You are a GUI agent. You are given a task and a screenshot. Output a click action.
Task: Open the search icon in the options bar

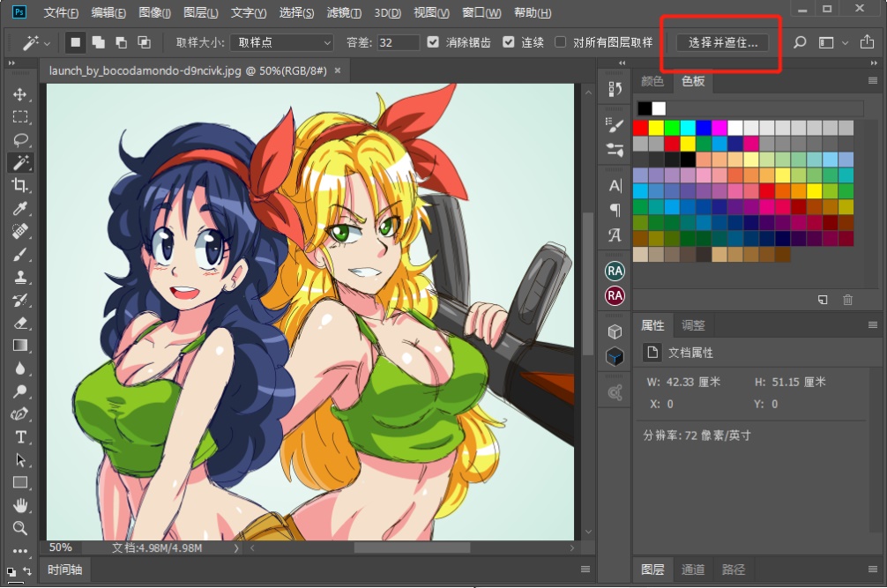click(799, 41)
